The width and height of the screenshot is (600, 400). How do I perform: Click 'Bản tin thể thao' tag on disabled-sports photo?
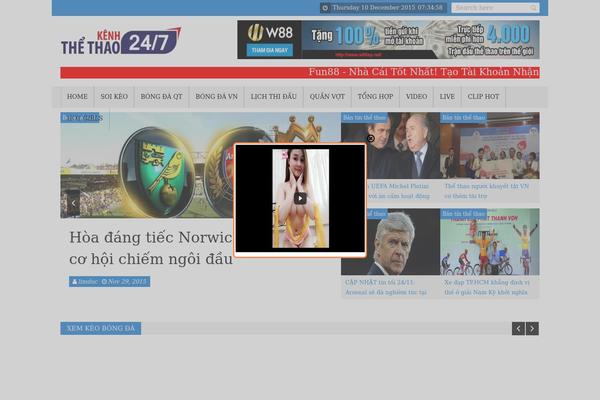463,118
